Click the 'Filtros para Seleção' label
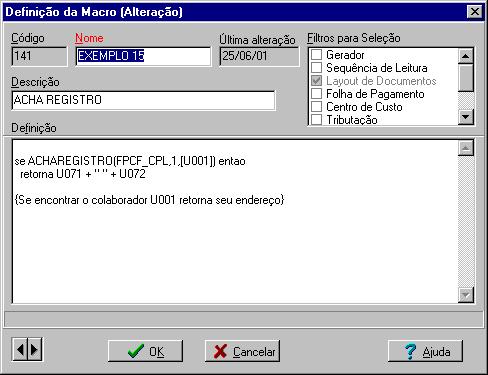This screenshot has height=375, width=488. [x=354, y=38]
